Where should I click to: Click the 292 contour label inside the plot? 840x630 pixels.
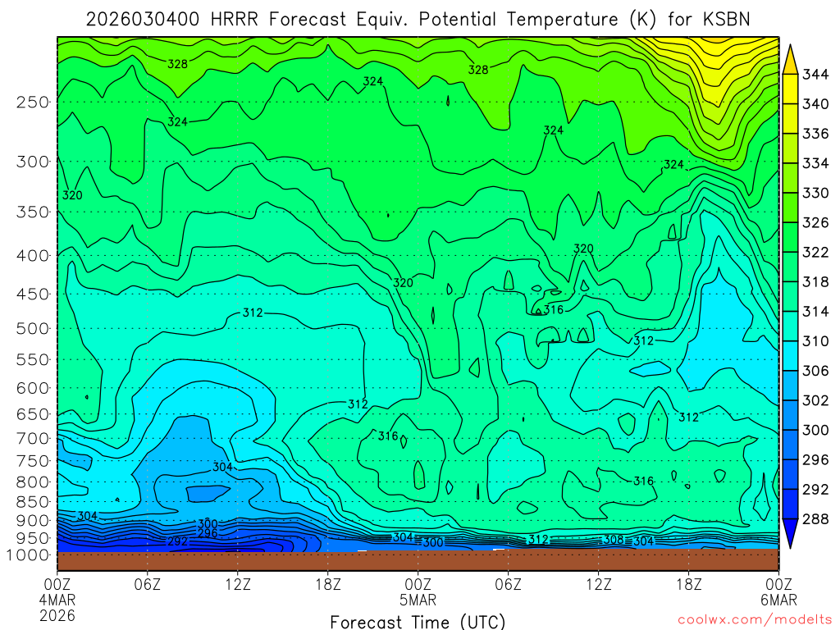tap(178, 541)
